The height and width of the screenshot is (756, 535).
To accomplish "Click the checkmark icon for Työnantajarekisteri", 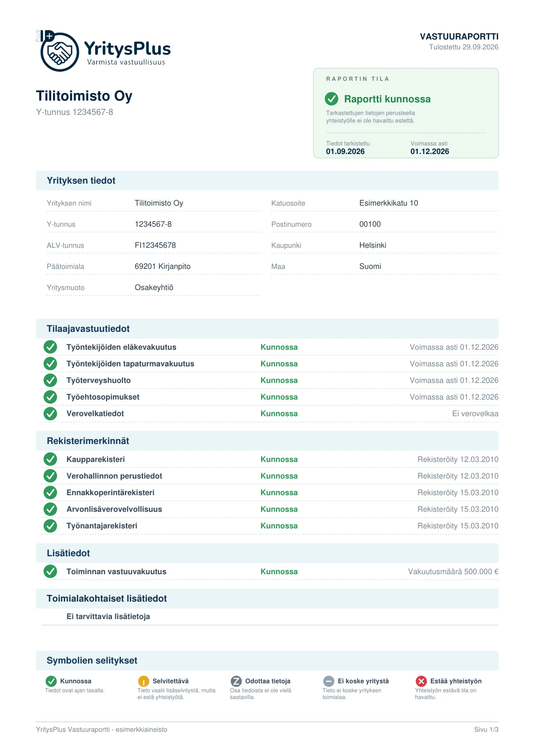I will click(x=50, y=526).
